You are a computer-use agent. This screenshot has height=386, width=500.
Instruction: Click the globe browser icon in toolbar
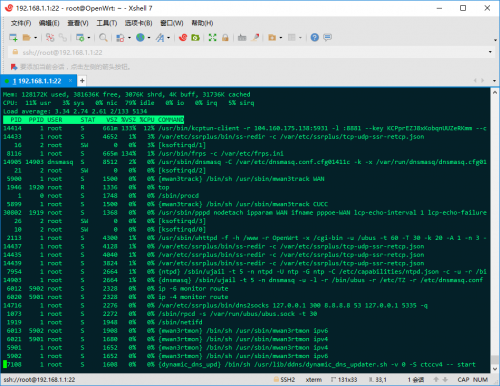[x=140, y=38]
